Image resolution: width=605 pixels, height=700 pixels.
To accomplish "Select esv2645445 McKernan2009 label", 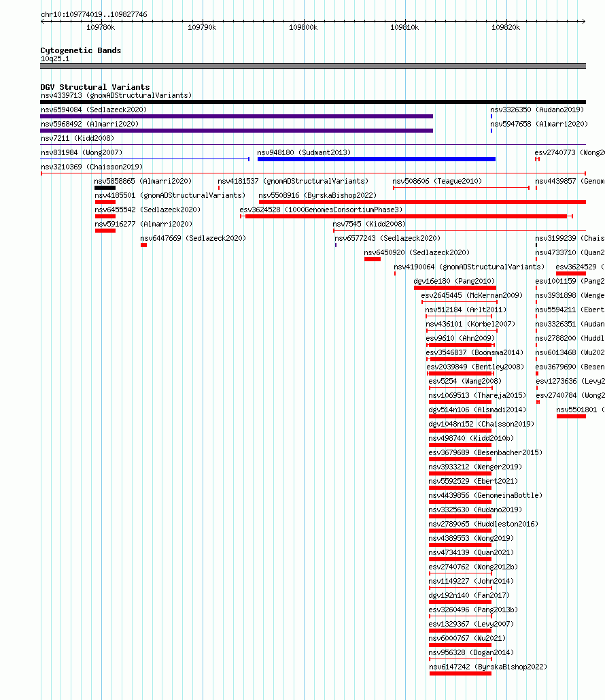I will (472, 295).
